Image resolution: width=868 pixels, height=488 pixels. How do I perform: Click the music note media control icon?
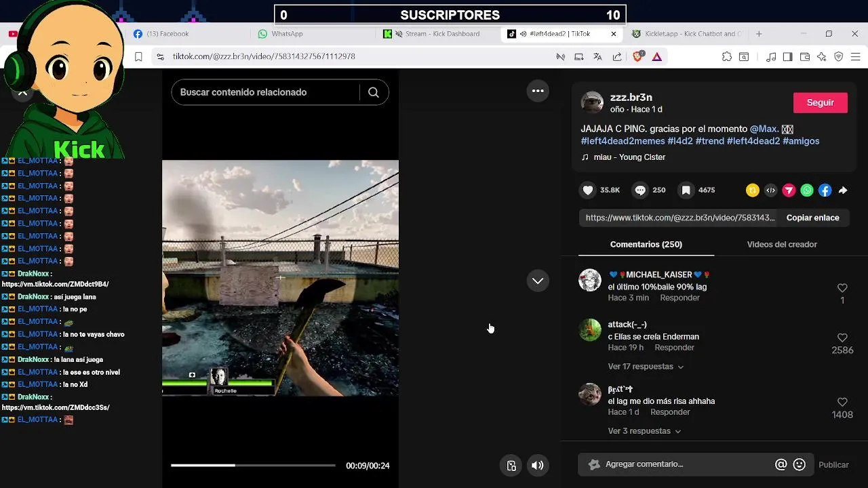pos(770,57)
